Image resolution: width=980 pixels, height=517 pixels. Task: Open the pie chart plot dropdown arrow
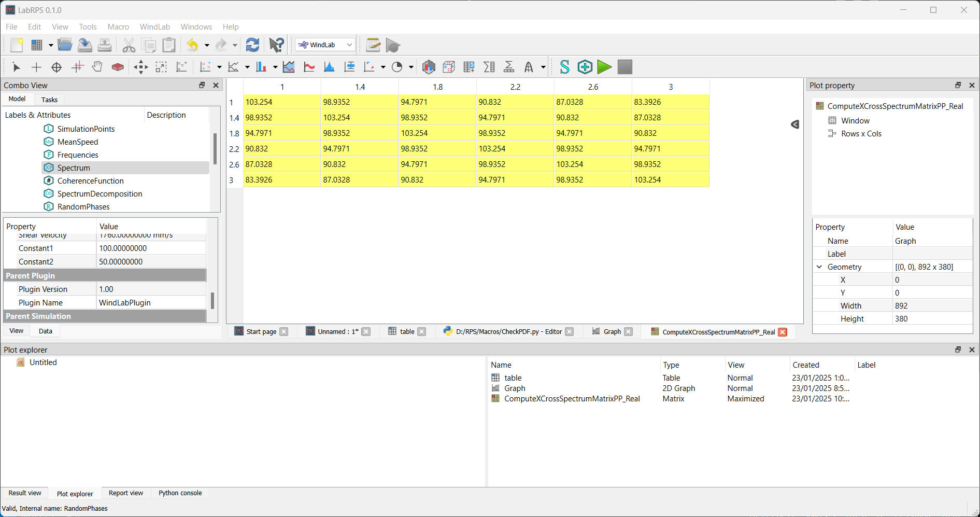pyautogui.click(x=411, y=67)
